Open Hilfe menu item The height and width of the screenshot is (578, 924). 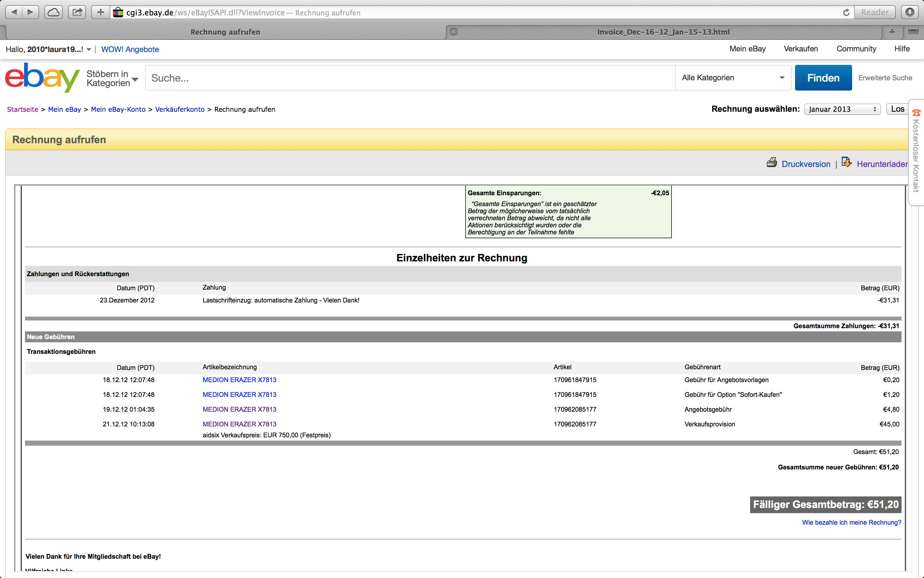[902, 48]
